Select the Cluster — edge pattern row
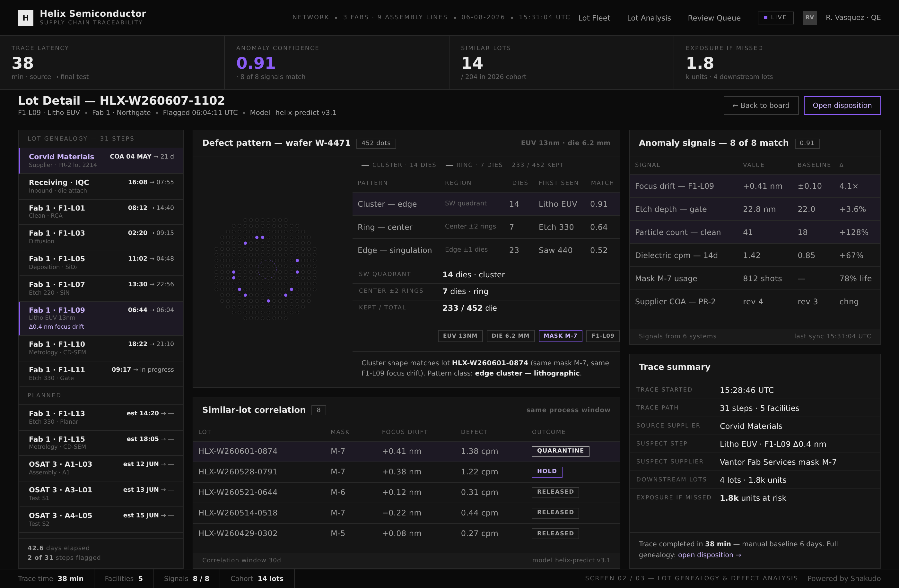 coord(486,204)
